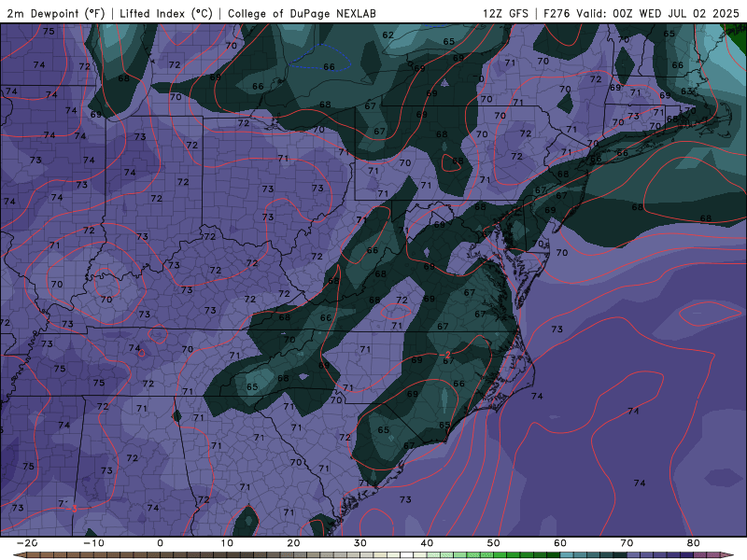The width and height of the screenshot is (747, 560).
Task: Click the '10' color bar label
Action: tap(227, 543)
